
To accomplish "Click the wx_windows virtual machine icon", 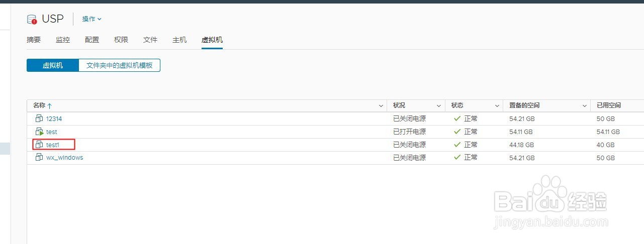I will (x=39, y=157).
